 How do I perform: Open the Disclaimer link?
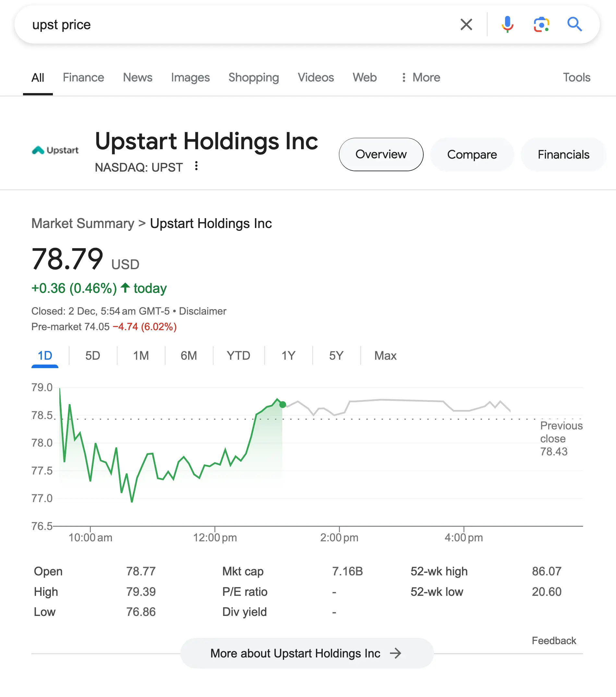[203, 311]
